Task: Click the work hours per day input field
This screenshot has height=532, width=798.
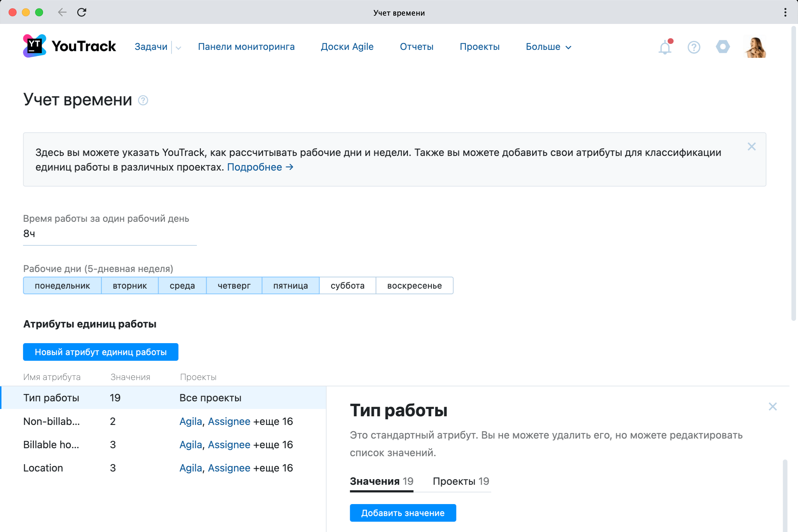Action: click(x=109, y=233)
